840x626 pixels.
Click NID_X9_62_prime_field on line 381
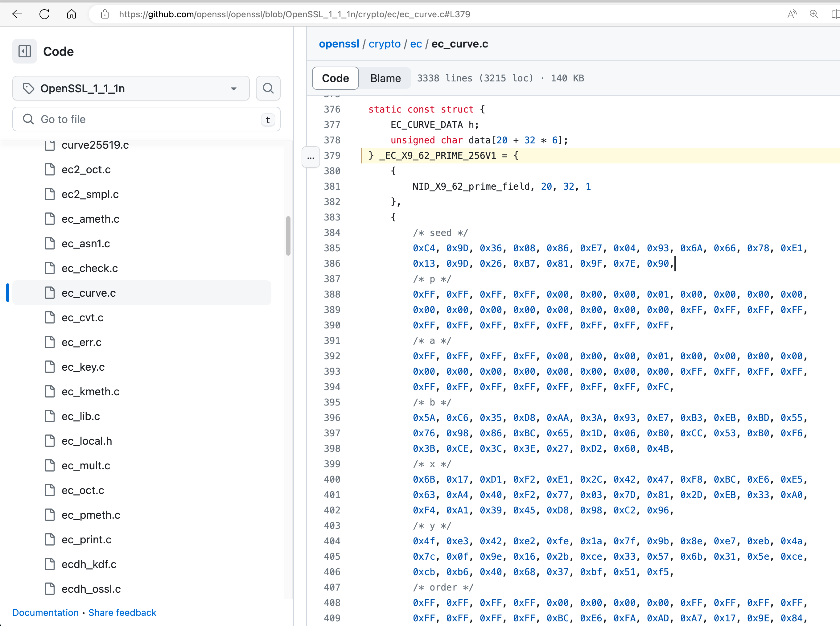click(471, 187)
